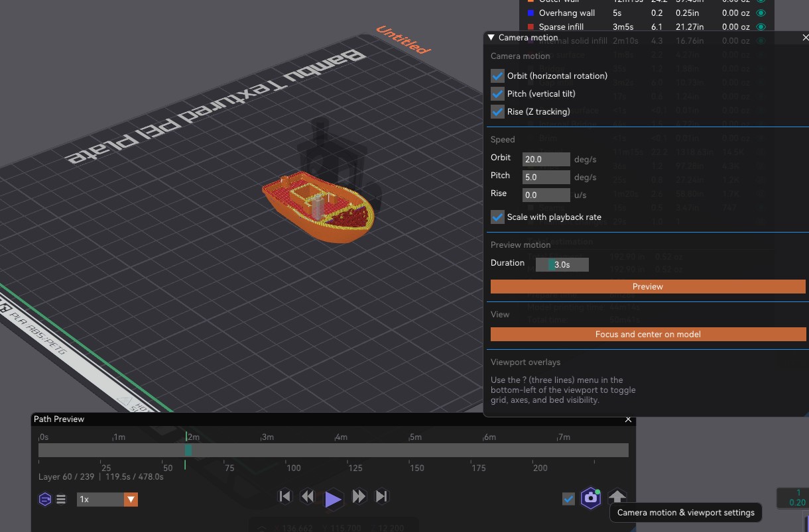Hide Overhang wall line type
This screenshot has height=532, width=809.
[x=761, y=13]
